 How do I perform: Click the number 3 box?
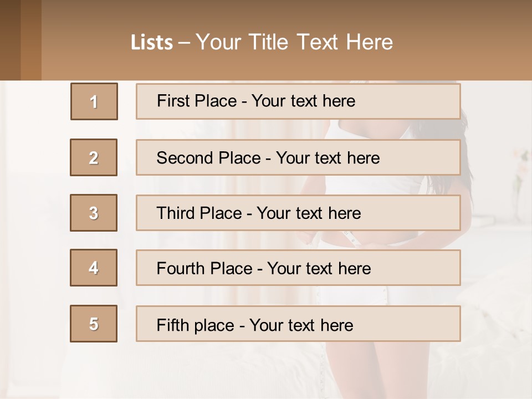click(94, 213)
